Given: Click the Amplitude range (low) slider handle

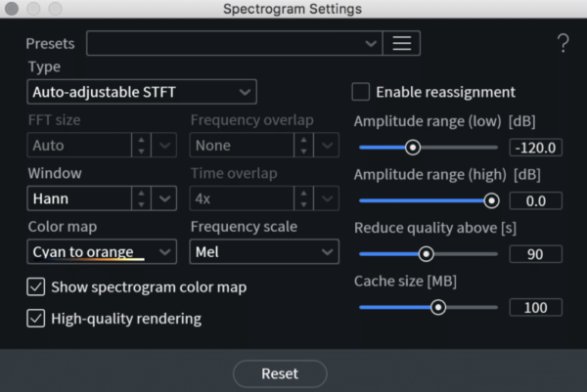Looking at the screenshot, I should (x=413, y=148).
